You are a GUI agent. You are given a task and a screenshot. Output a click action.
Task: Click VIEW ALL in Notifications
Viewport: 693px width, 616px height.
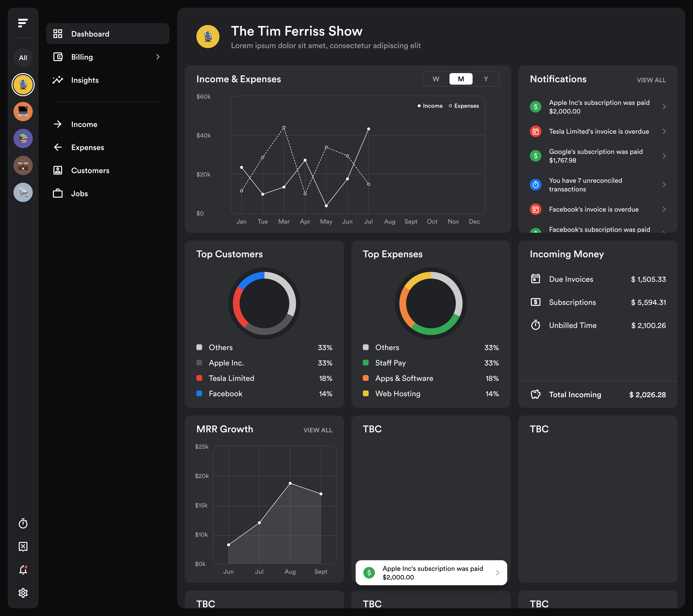click(x=651, y=80)
